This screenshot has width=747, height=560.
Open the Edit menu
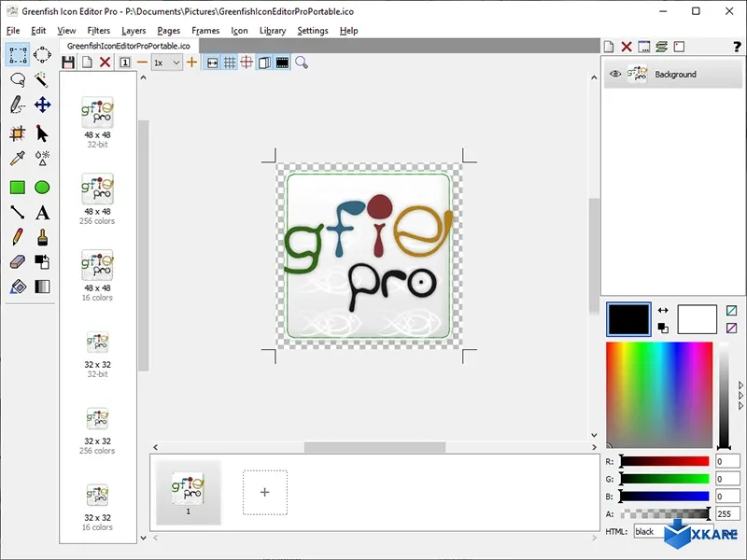38,31
